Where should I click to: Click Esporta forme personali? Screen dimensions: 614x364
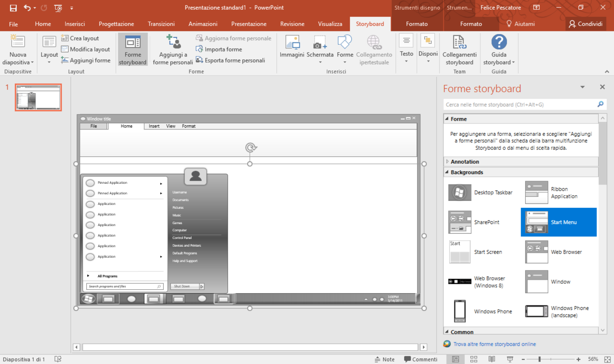pyautogui.click(x=230, y=60)
